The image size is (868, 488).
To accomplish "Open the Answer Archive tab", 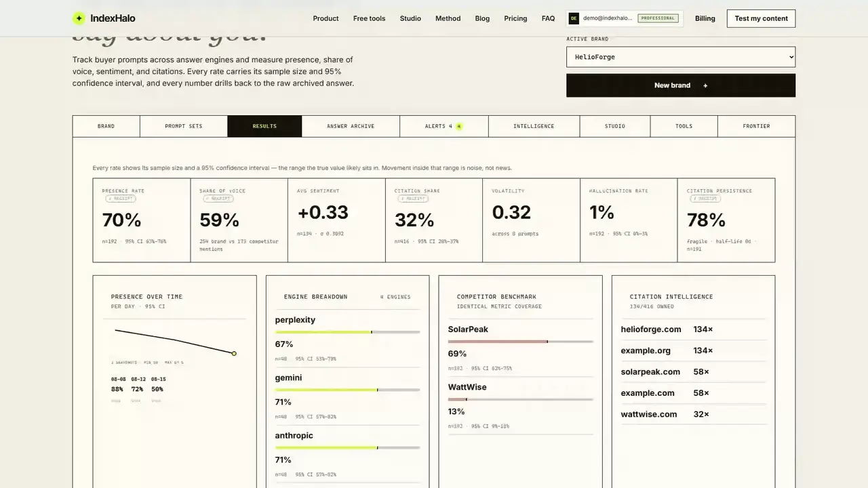I will 351,126.
